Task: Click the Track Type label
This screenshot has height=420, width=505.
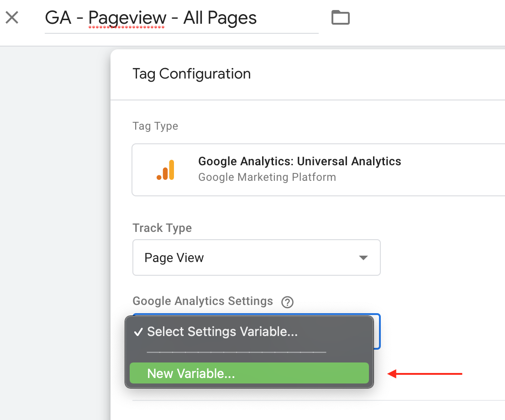Action: coord(162,228)
